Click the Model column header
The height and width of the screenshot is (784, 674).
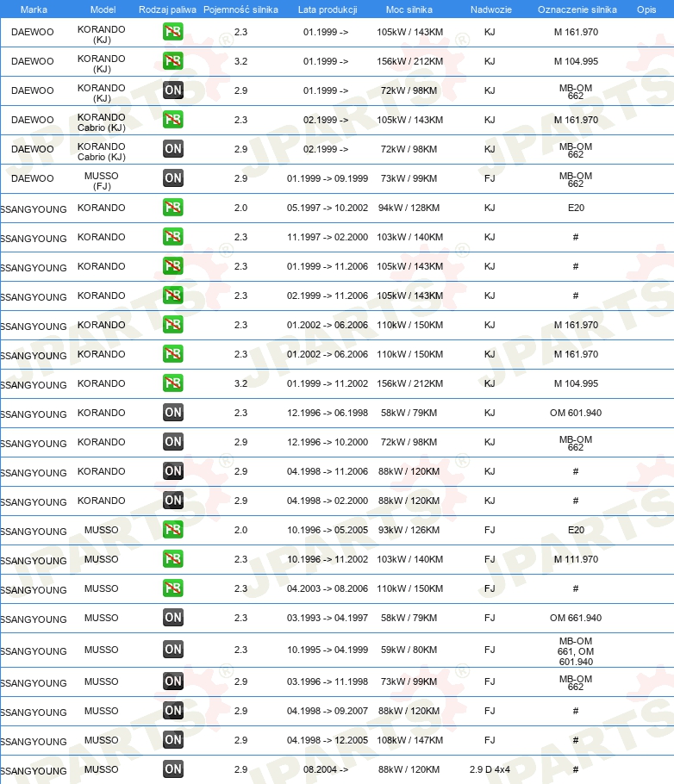[103, 9]
